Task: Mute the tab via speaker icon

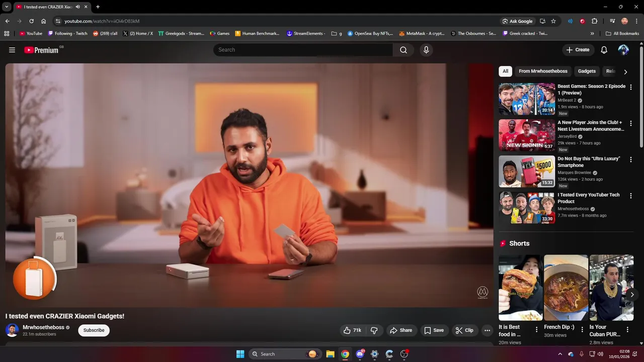Action: click(77, 7)
